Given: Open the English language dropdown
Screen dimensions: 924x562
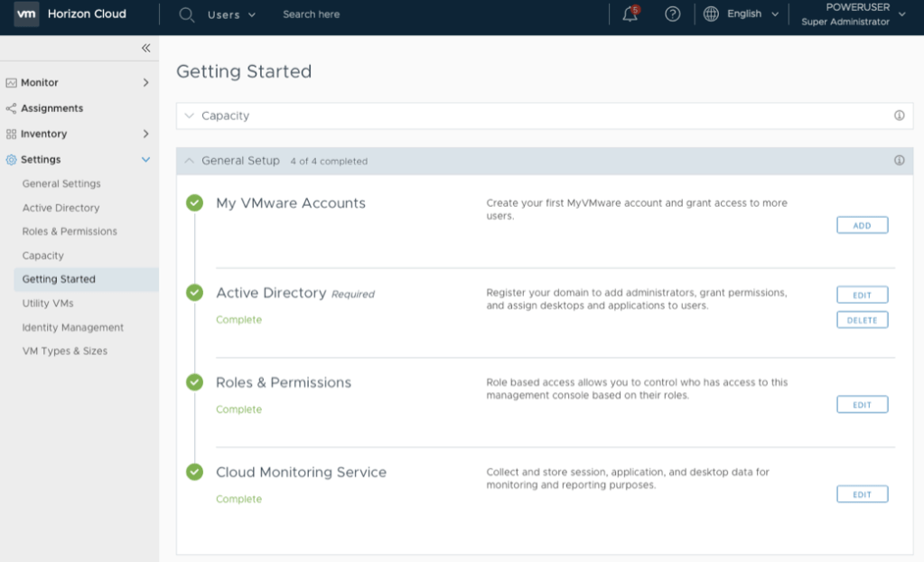Looking at the screenshot, I should (x=752, y=14).
